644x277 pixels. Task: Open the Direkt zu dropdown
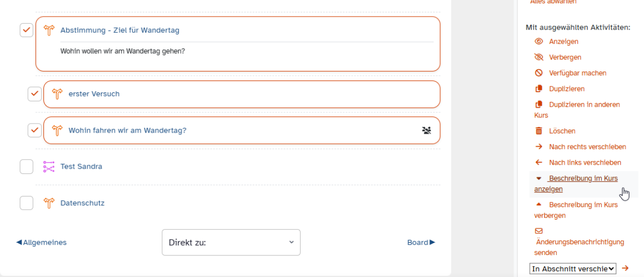click(x=231, y=242)
